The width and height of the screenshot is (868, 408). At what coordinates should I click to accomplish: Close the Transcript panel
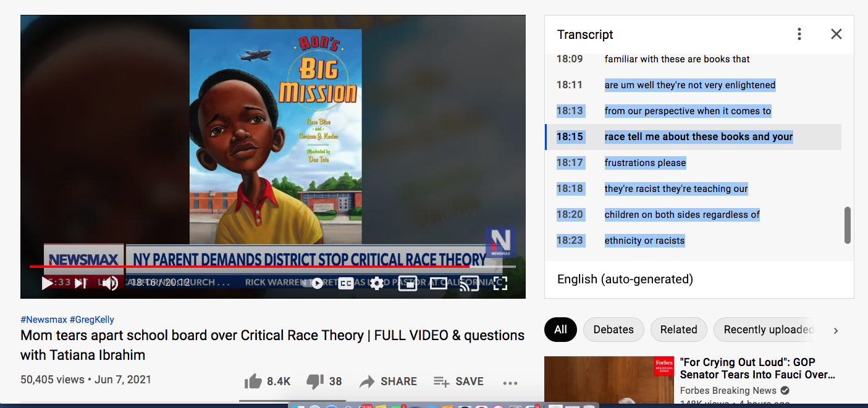click(836, 34)
